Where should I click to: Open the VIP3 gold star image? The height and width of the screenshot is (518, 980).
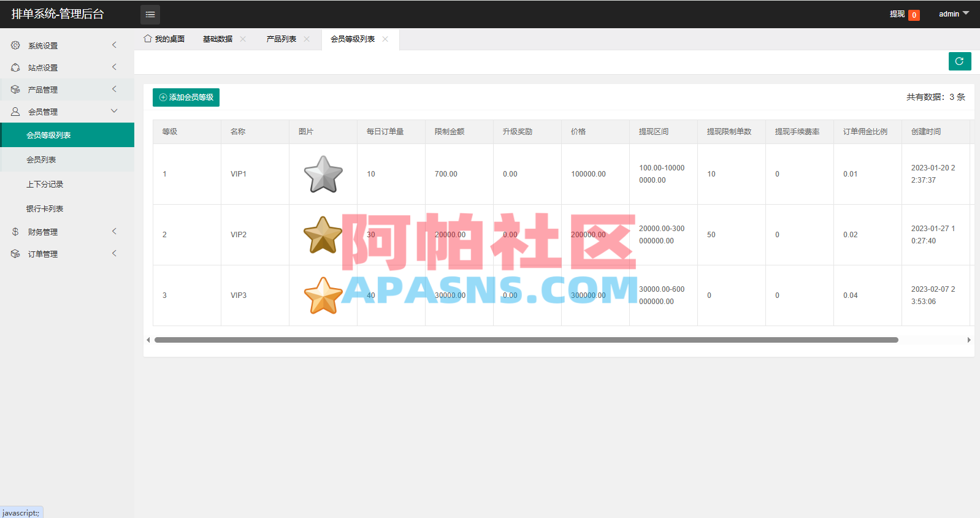pos(323,295)
